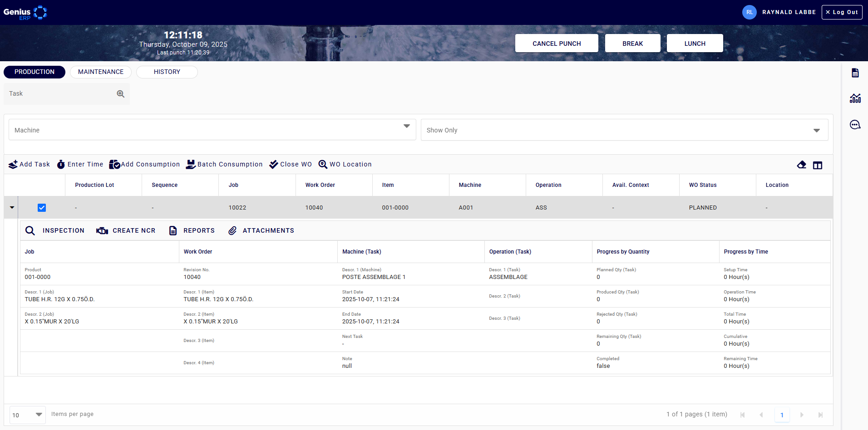Open Enter Time stopwatch tool
868x430 pixels.
(x=61, y=164)
